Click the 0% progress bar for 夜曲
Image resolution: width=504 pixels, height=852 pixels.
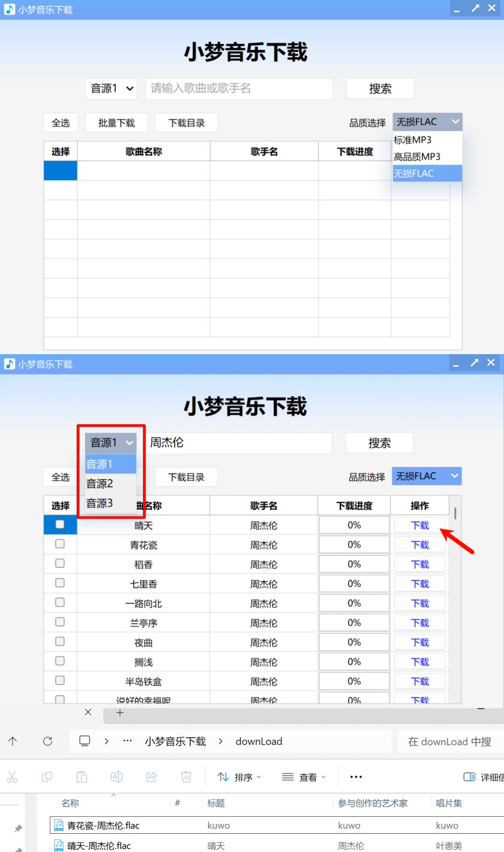pyautogui.click(x=354, y=642)
